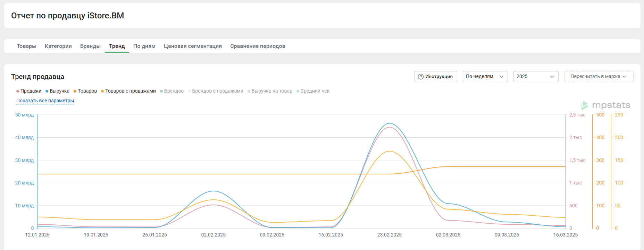Image resolution: width=644 pixels, height=250 pixels.
Task: Click the 23.02.2025 peak on chart
Action: tap(390, 123)
